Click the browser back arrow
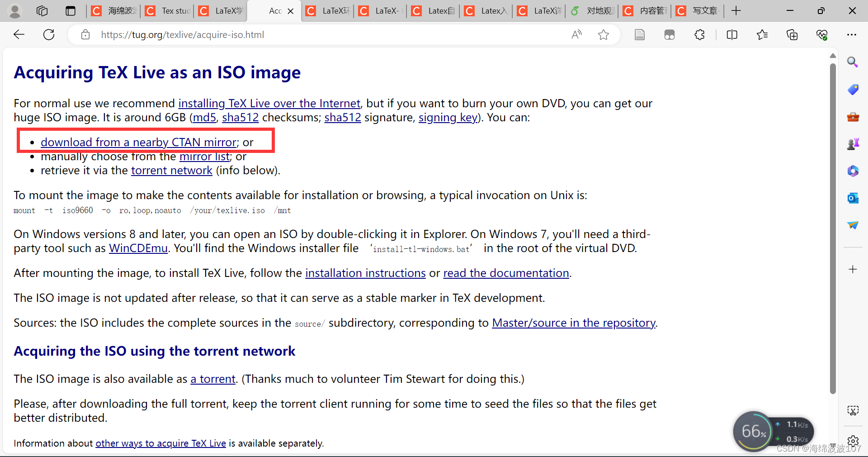Screen dimensions: 868x457 coord(19,34)
